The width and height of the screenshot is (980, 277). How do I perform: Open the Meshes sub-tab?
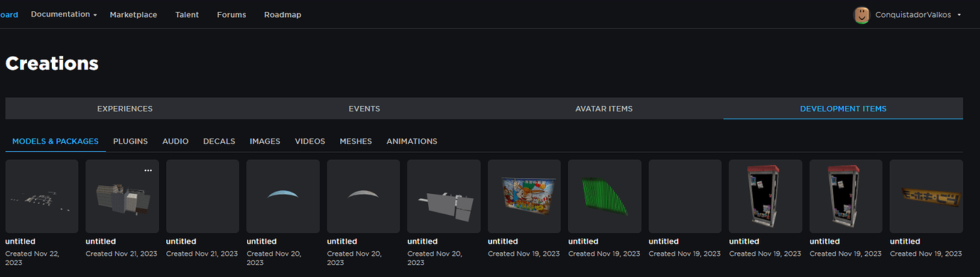point(356,141)
